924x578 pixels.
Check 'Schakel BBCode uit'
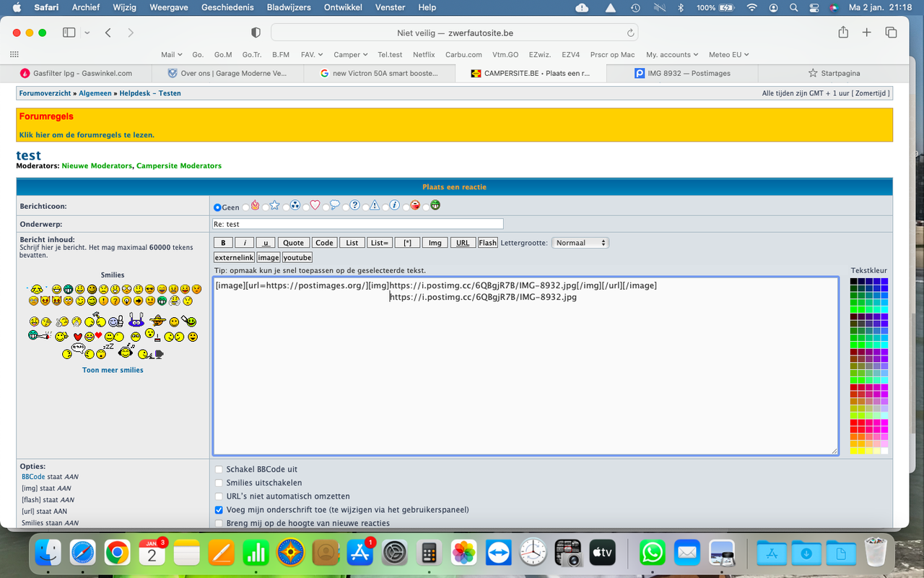point(219,470)
